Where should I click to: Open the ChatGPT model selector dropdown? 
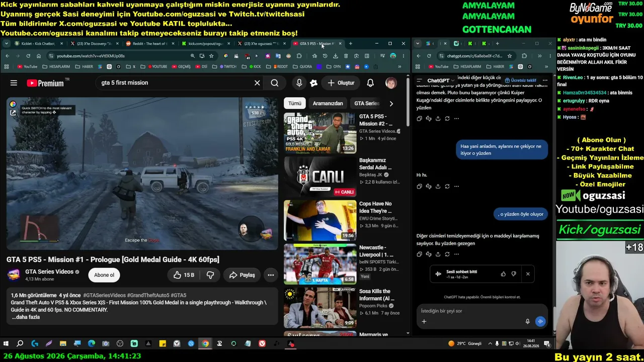pyautogui.click(x=441, y=80)
